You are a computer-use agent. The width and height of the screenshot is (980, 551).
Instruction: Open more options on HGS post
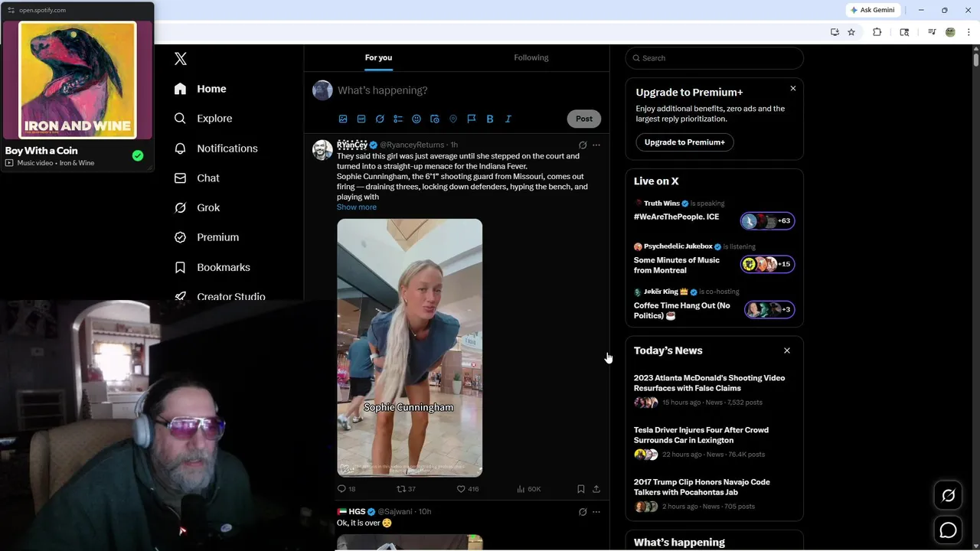pyautogui.click(x=596, y=512)
